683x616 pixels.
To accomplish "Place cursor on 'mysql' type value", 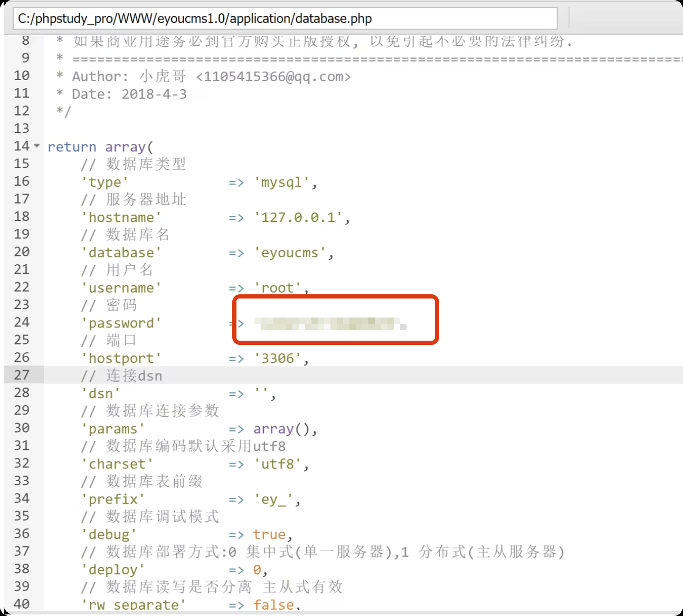I will click(x=281, y=182).
